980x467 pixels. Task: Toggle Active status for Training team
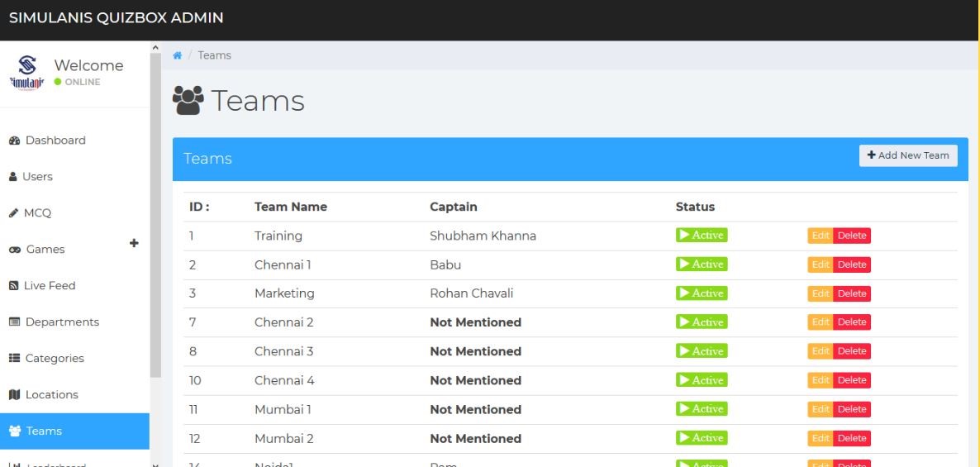click(702, 236)
